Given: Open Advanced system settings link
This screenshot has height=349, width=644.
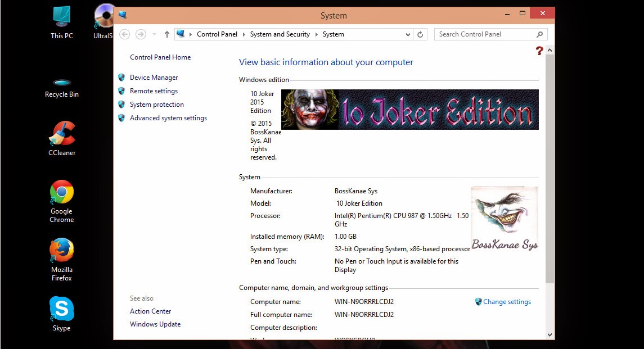Looking at the screenshot, I should tap(168, 118).
